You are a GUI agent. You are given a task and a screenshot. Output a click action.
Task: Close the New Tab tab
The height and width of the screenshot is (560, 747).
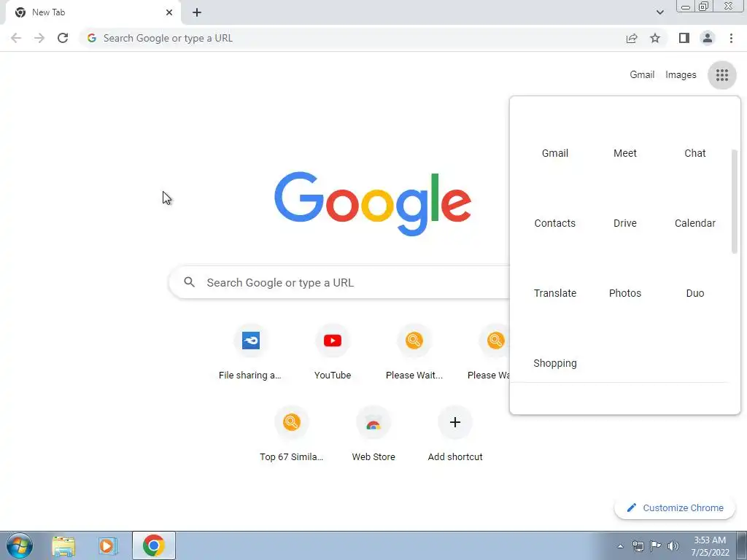pos(169,12)
